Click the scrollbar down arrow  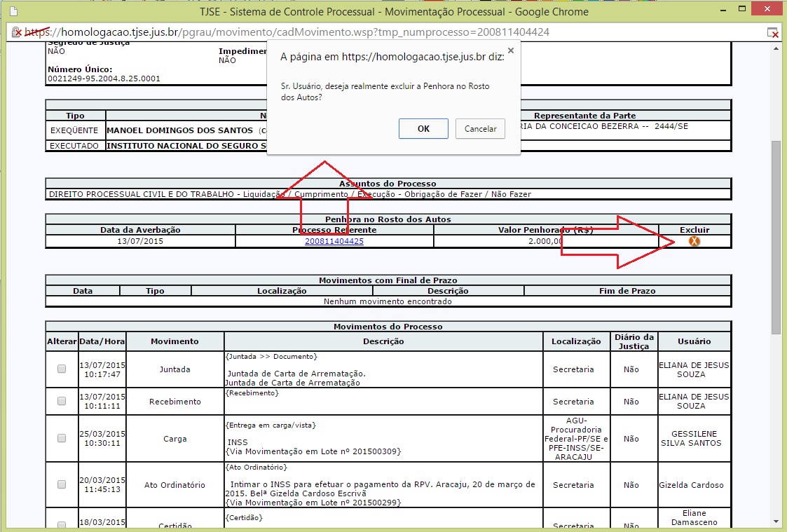point(776,521)
